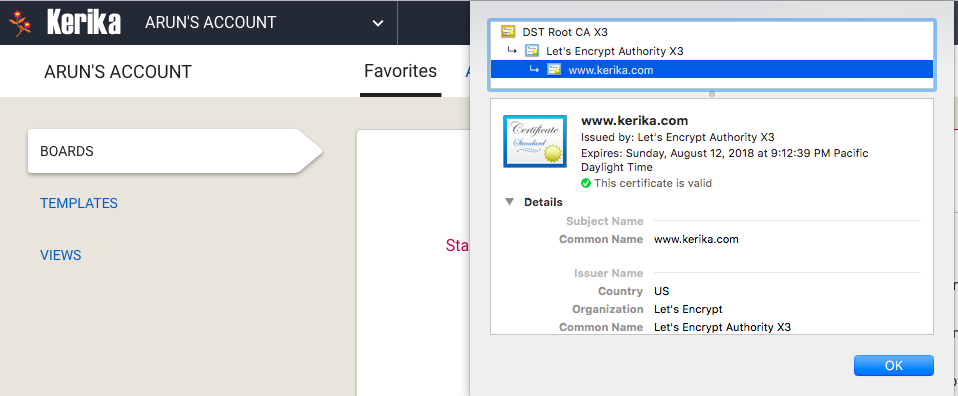Select Let's Encrypt Authority X3 tree row
Screen dimensions: 958x396
click(x=712, y=51)
